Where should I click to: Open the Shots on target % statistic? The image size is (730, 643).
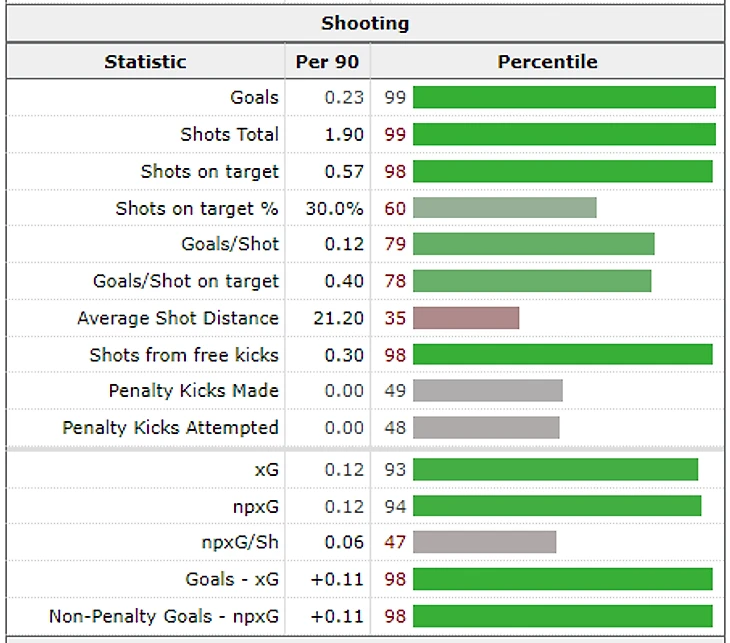(x=197, y=208)
